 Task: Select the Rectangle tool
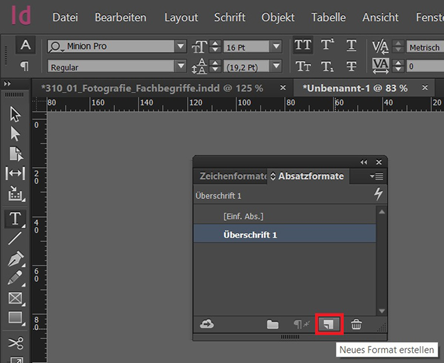click(x=15, y=318)
